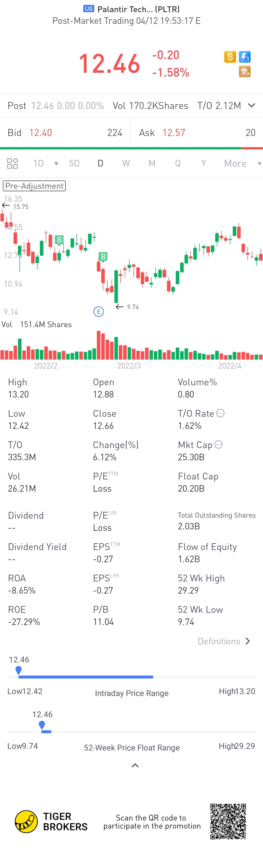
Task: Tap the earnings E marker on chart
Action: (98, 311)
